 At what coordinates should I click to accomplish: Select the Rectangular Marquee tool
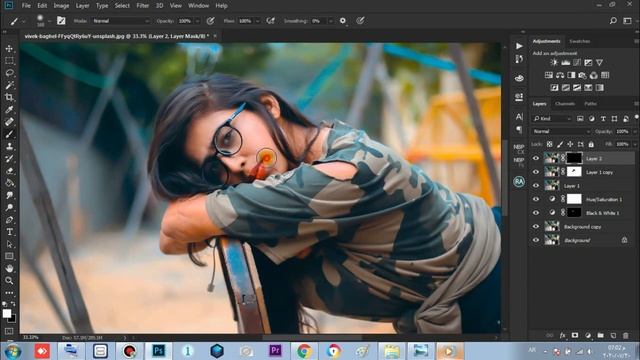(9, 61)
